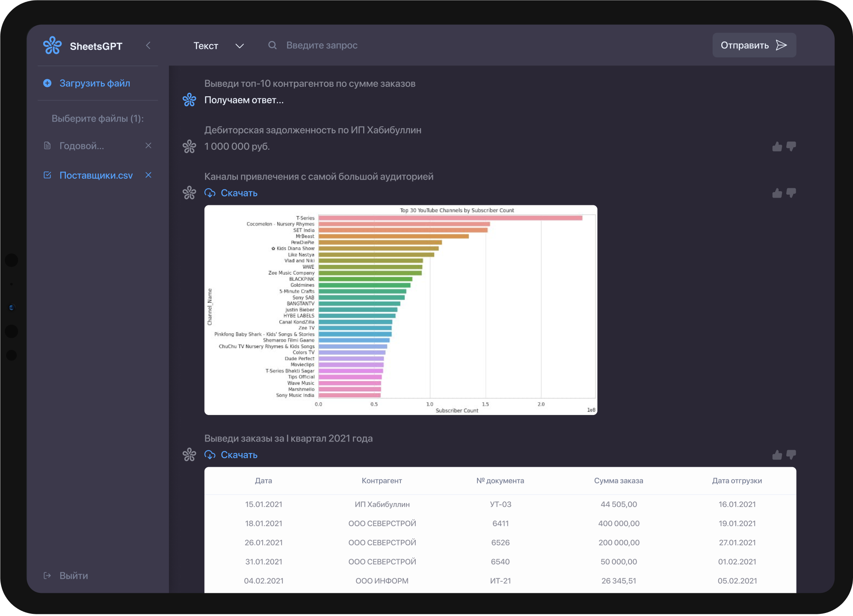The height and width of the screenshot is (616, 853).
Task: Collapse the sidebar with the left chevron
Action: click(148, 45)
